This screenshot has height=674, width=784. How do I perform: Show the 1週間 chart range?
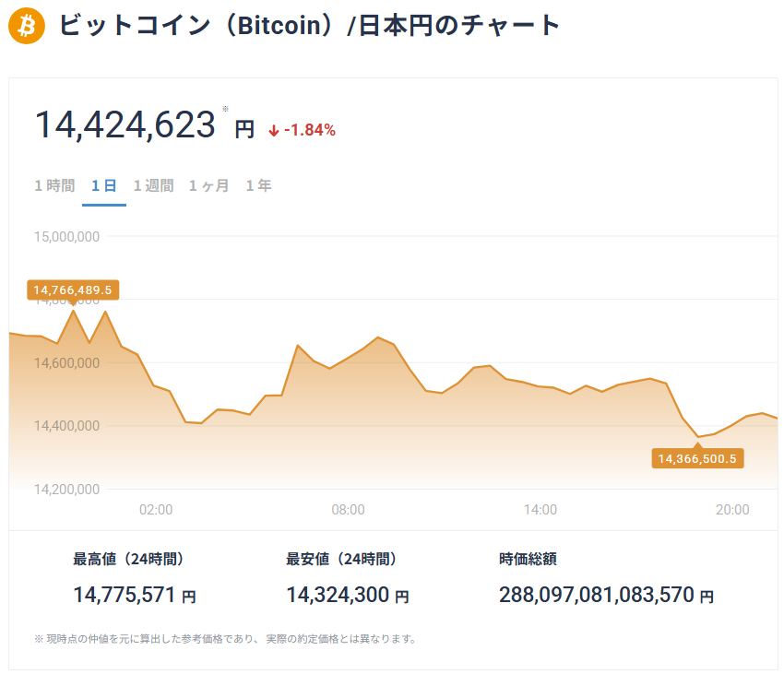click(x=153, y=185)
